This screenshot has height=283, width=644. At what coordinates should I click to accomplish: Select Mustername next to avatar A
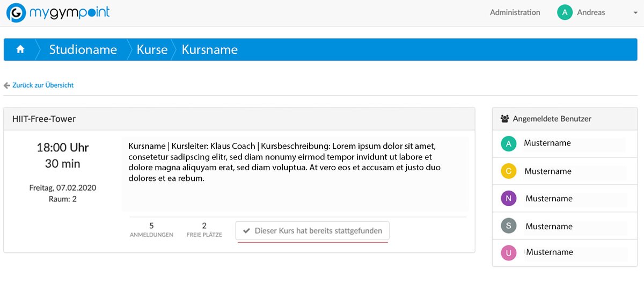tap(547, 143)
